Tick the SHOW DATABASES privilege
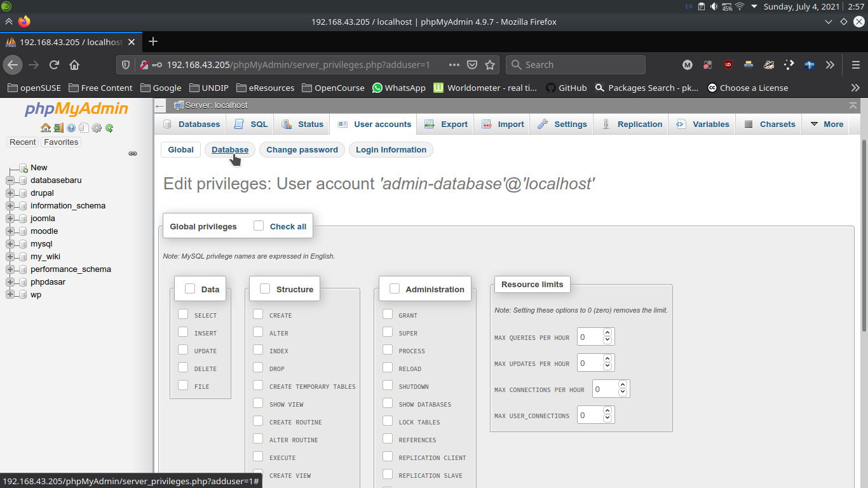This screenshot has height=488, width=868. (388, 403)
